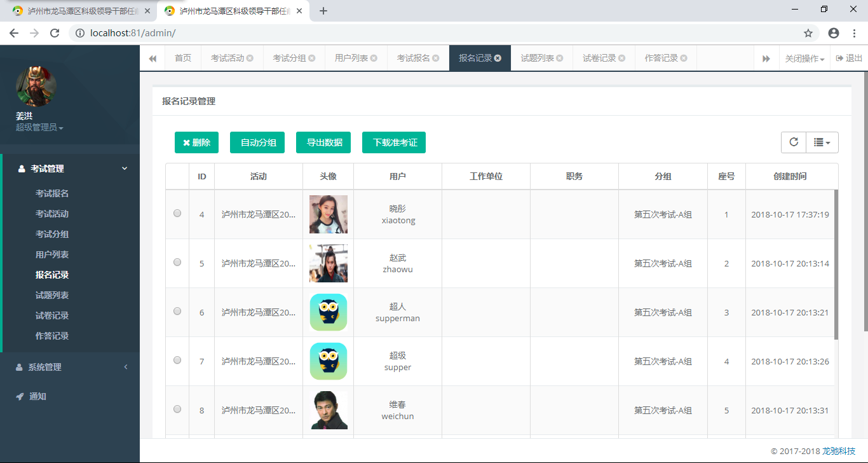Close the 用户列表 tab with its x icon

(x=374, y=59)
